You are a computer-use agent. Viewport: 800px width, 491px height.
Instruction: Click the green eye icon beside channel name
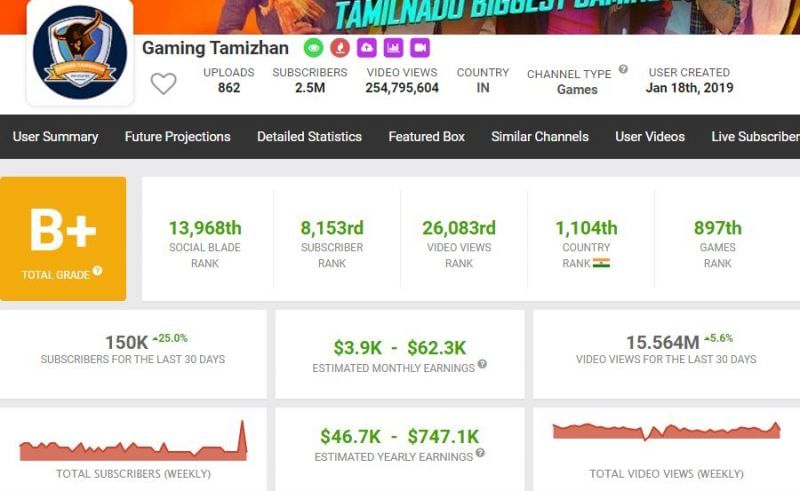pyautogui.click(x=314, y=48)
